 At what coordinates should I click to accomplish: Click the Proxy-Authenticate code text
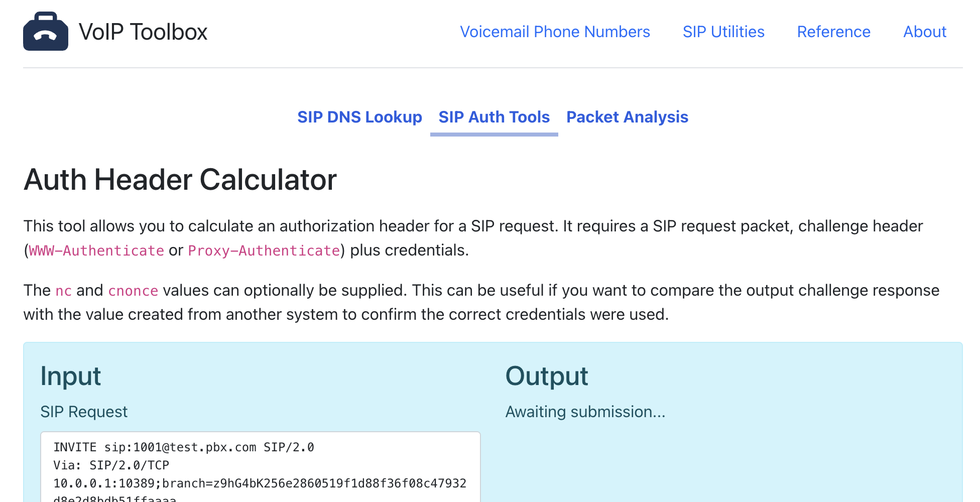point(264,250)
